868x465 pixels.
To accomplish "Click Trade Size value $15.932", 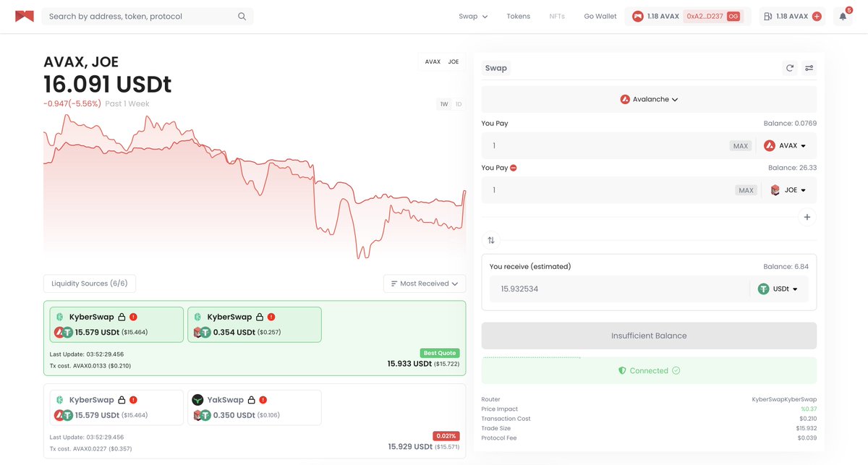I will [807, 428].
